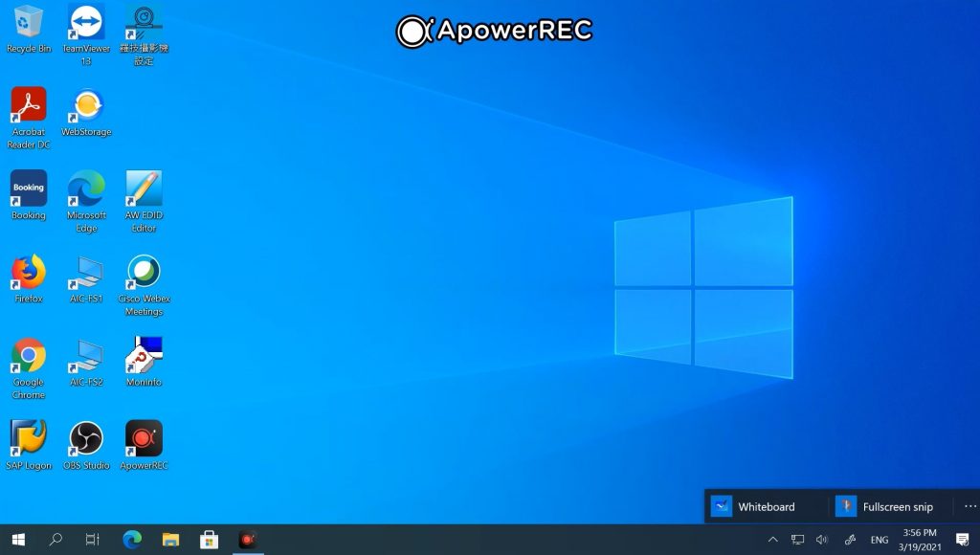The width and height of the screenshot is (980, 555).
Task: Start Fullscreen snip from Ink Workspace
Action: (x=889, y=506)
